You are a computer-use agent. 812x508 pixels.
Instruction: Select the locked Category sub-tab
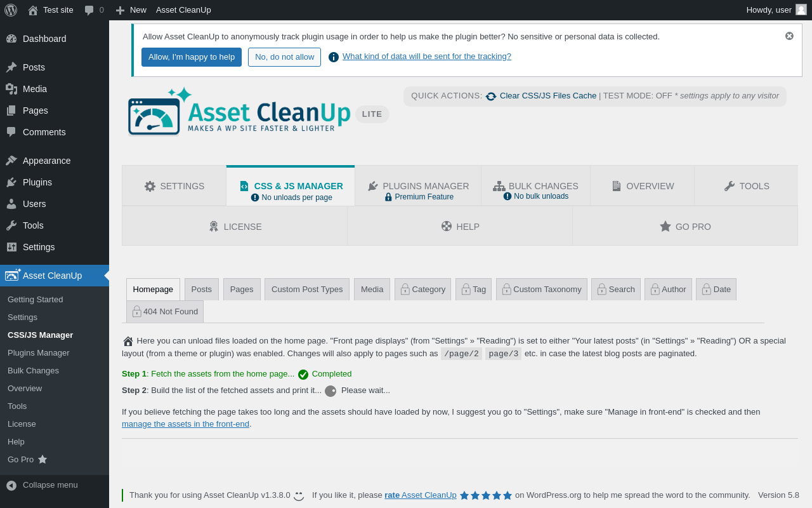point(422,290)
